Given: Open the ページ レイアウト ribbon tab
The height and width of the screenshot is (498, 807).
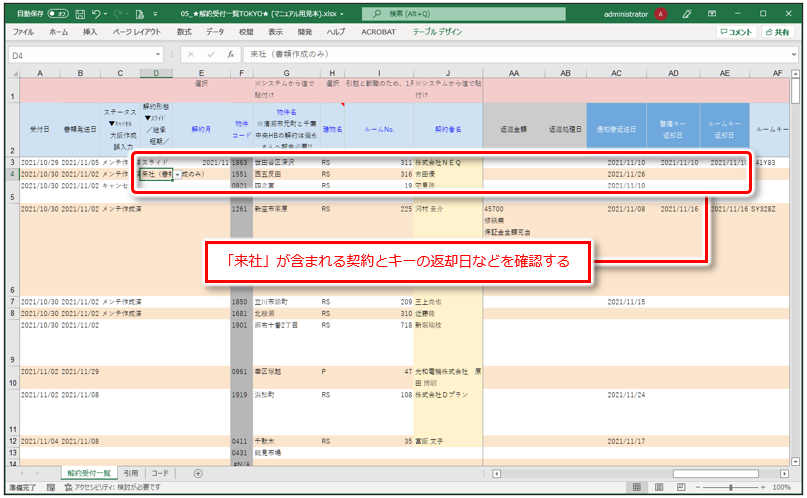Looking at the screenshot, I should coord(137,32).
